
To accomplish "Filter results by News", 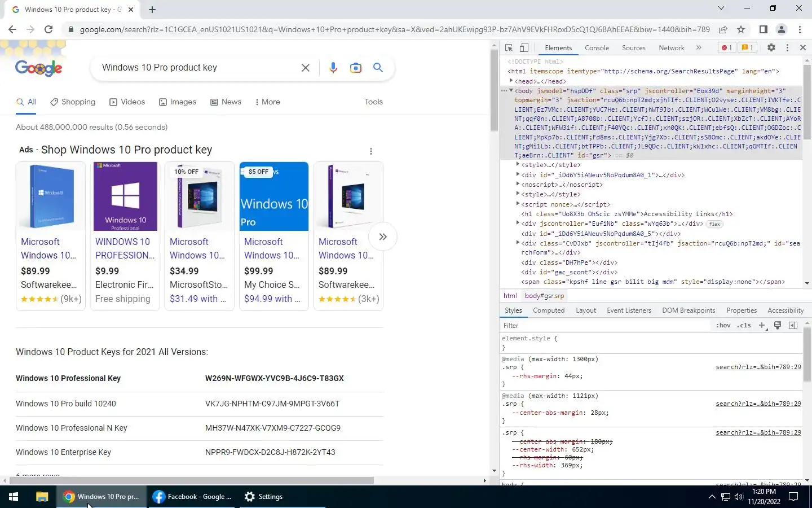I will [x=226, y=102].
